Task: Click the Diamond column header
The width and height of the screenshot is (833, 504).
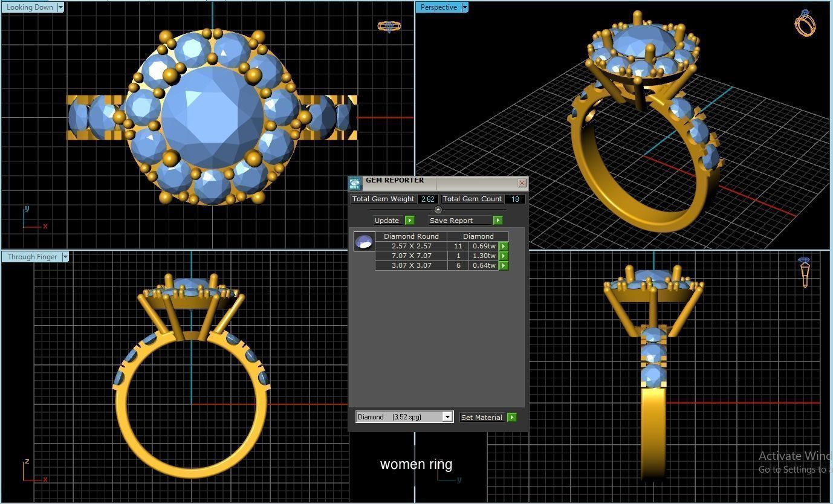Action: pos(478,236)
